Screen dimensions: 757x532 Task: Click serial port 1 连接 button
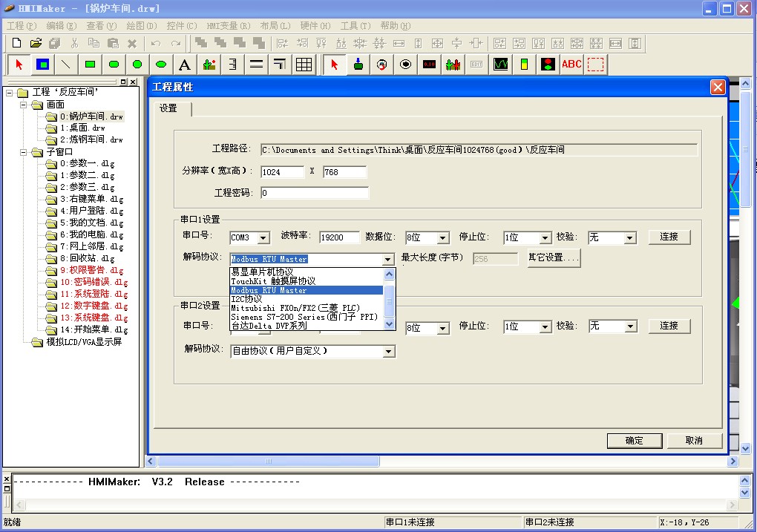click(x=669, y=237)
